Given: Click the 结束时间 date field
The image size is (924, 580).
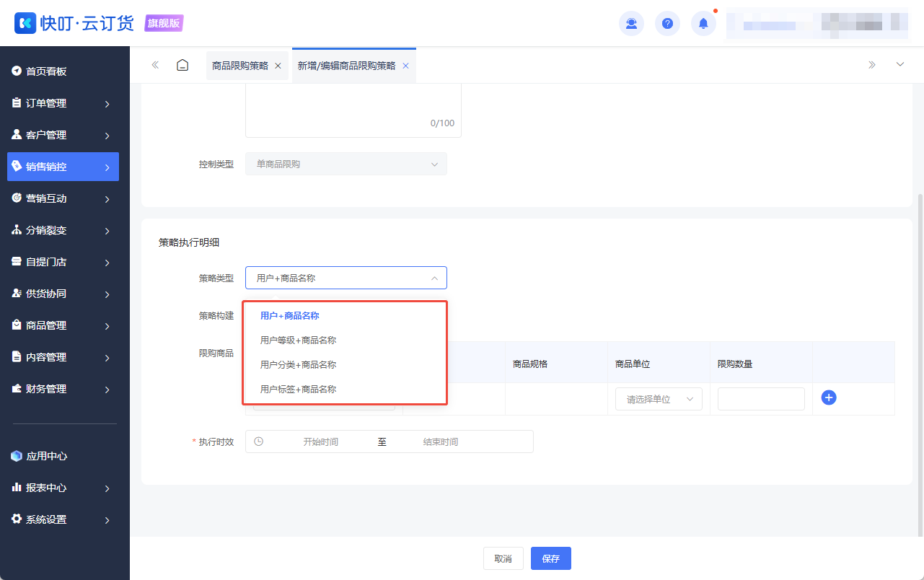Looking at the screenshot, I should coord(441,441).
